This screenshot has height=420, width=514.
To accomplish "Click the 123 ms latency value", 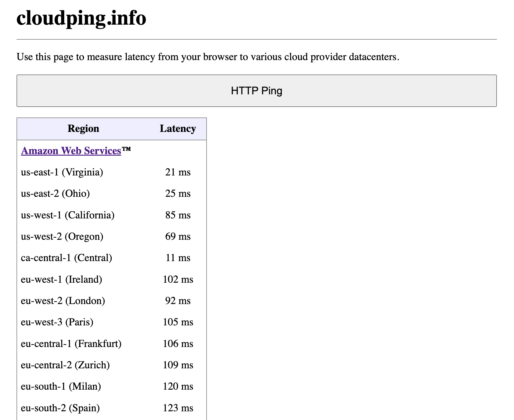I will tap(178, 408).
